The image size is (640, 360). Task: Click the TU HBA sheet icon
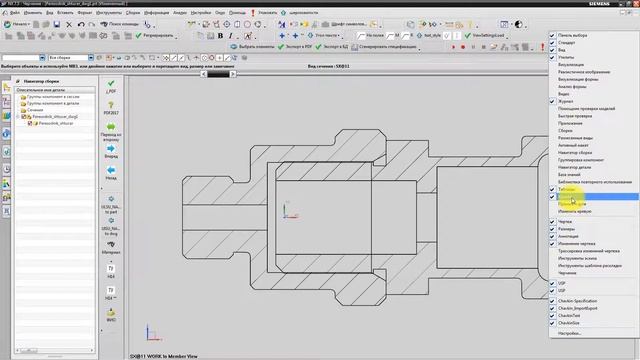[x=111, y=269]
